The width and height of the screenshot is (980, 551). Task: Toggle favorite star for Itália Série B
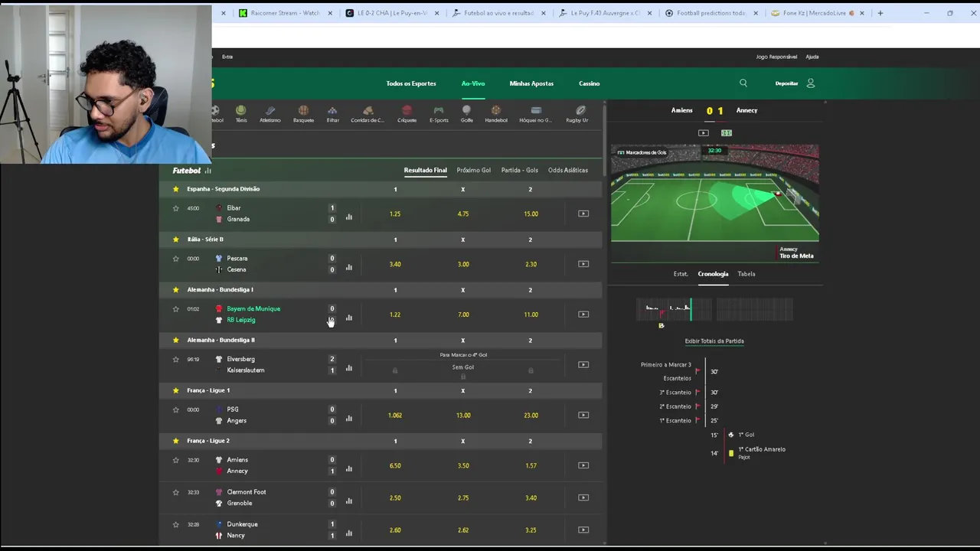pos(176,240)
